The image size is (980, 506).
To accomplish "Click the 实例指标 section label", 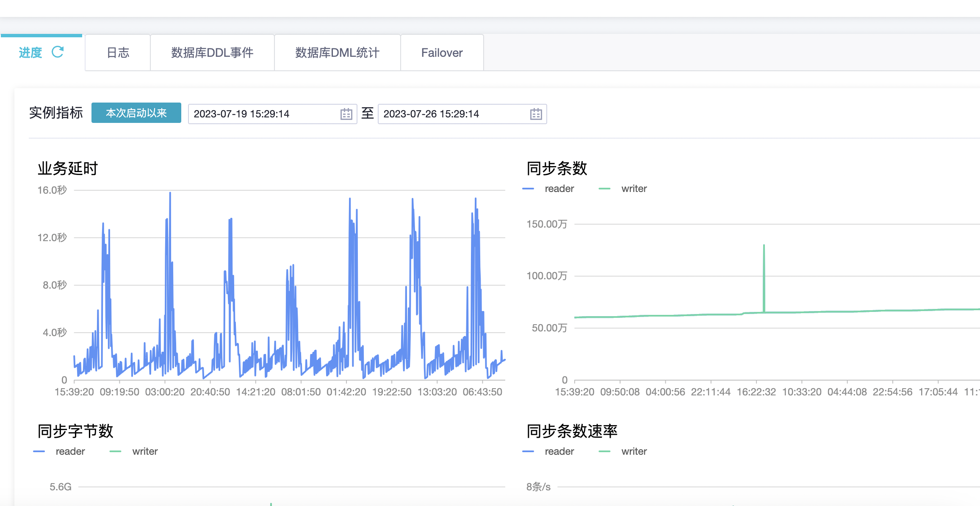I will pyautogui.click(x=56, y=113).
